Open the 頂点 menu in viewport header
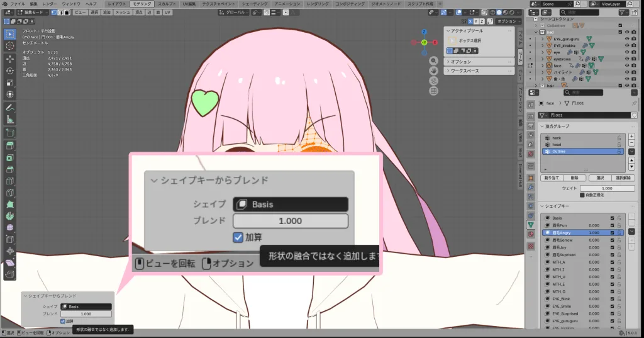The width and height of the screenshot is (644, 338). pyautogui.click(x=139, y=13)
